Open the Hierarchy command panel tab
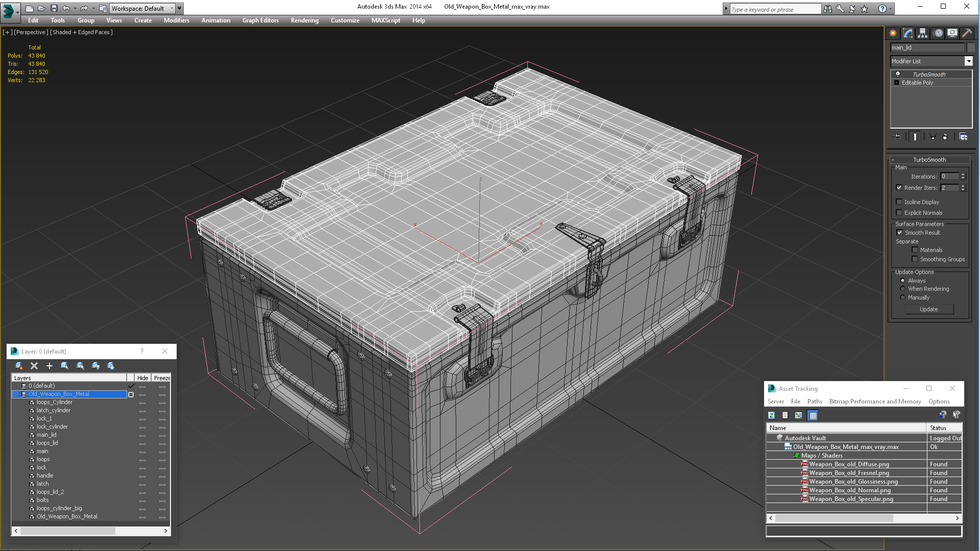 point(922,33)
